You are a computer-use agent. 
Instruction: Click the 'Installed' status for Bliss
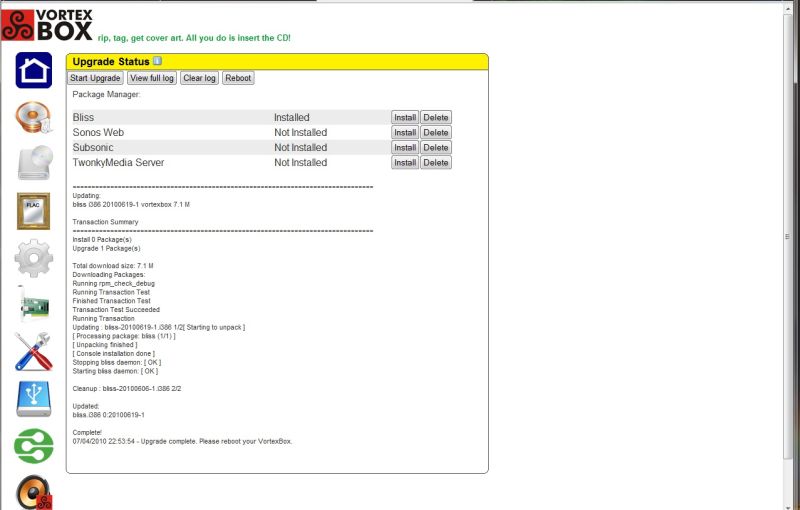(x=292, y=117)
